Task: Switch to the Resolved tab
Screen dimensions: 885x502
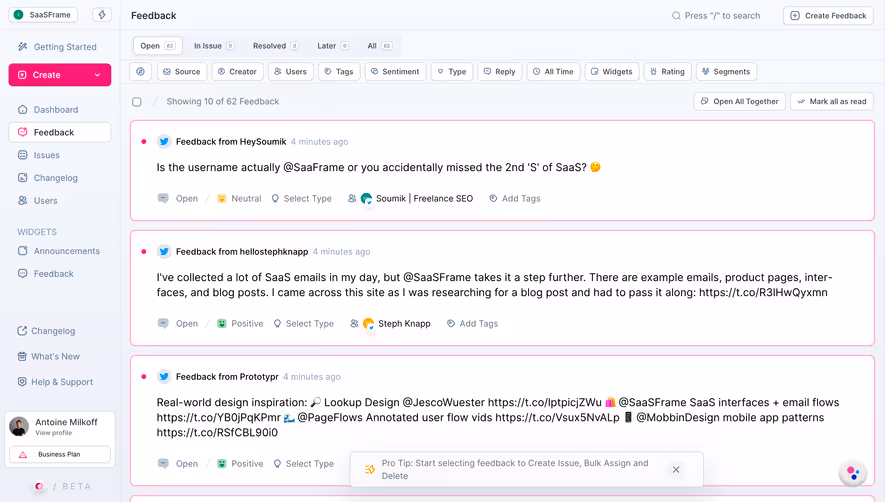Action: pyautogui.click(x=275, y=46)
